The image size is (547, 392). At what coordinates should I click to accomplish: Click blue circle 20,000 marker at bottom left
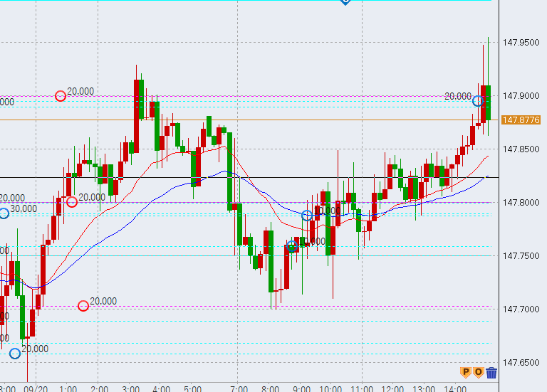15,353
